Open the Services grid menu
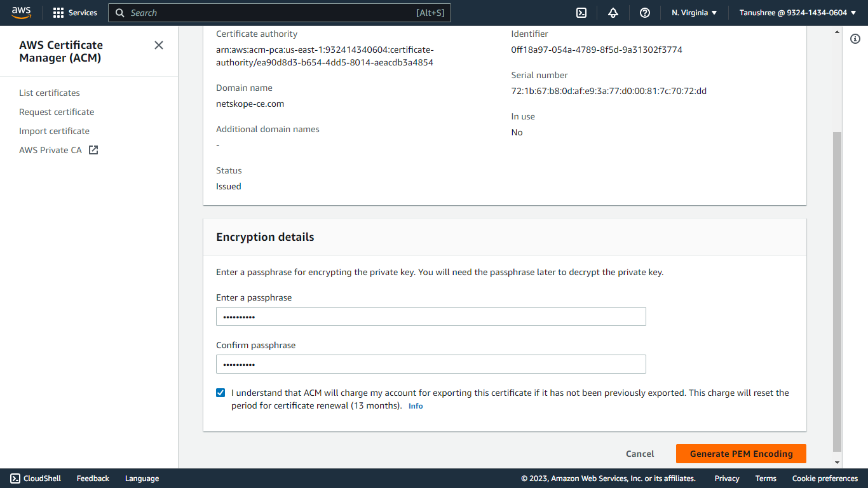The width and height of the screenshot is (868, 488). (75, 13)
